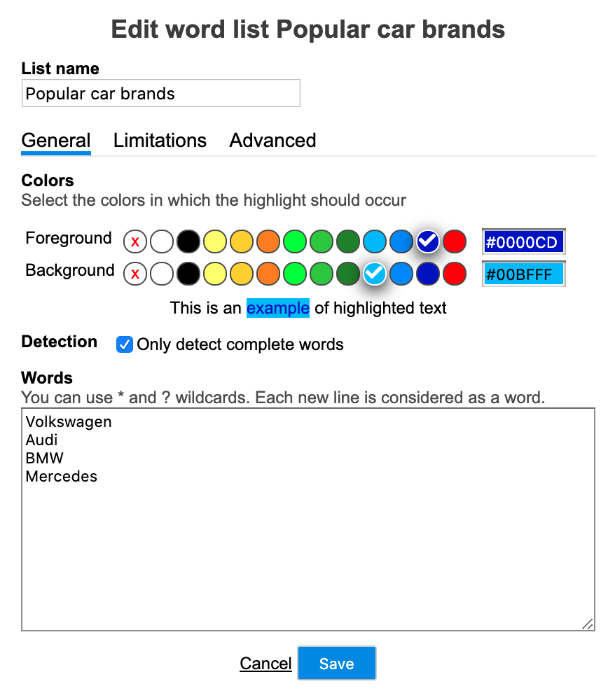The width and height of the screenshot is (615, 700).
Task: Choose red as the background color
Action: pos(455,274)
